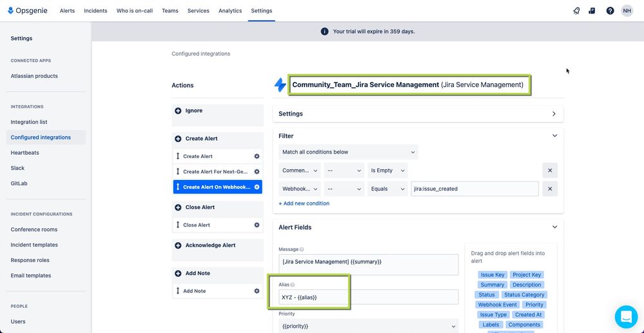Open the Analytics menu

tap(230, 11)
